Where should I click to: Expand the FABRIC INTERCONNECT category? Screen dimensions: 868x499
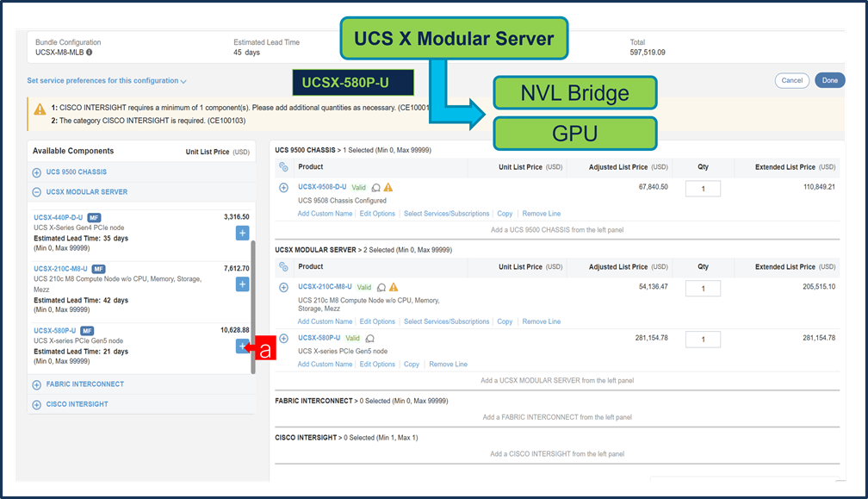pos(36,384)
